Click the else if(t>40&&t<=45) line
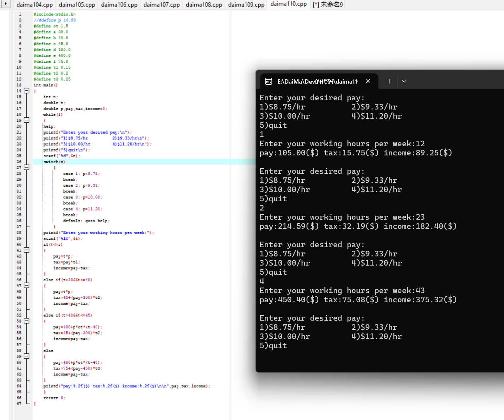This screenshot has height=420, width=504. pyautogui.click(x=68, y=315)
